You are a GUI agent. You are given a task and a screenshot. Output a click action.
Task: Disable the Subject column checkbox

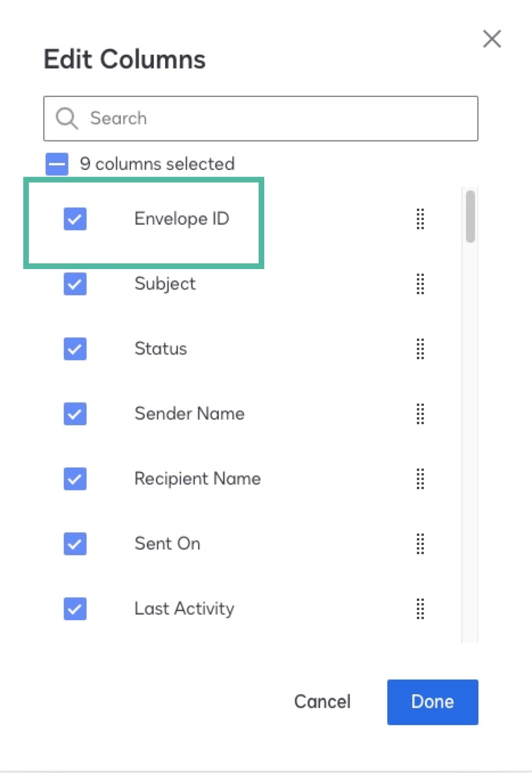point(75,284)
